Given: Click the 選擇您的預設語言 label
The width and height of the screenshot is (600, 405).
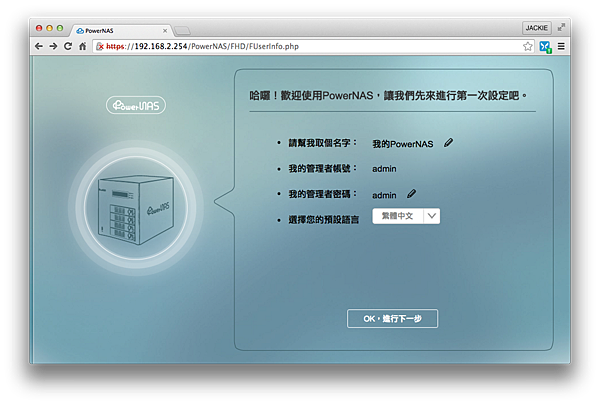Looking at the screenshot, I should 323,220.
